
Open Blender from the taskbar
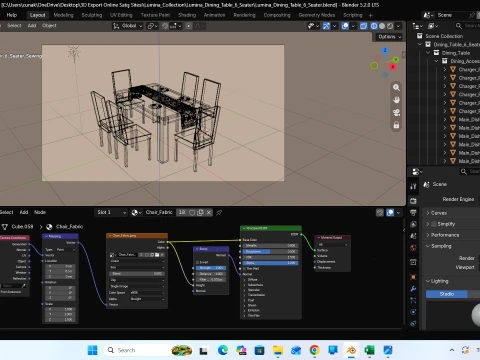[x=351, y=350]
